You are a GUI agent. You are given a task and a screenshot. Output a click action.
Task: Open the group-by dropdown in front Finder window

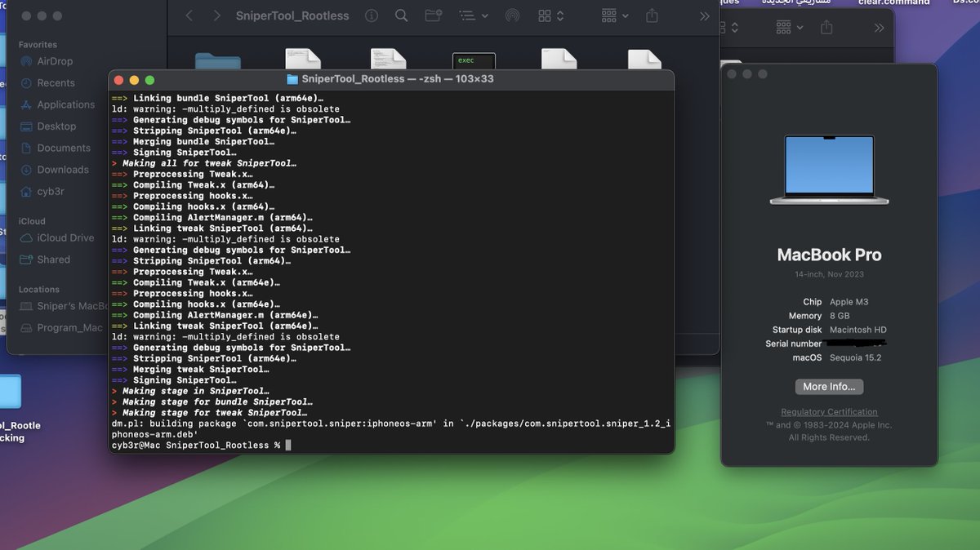click(614, 16)
